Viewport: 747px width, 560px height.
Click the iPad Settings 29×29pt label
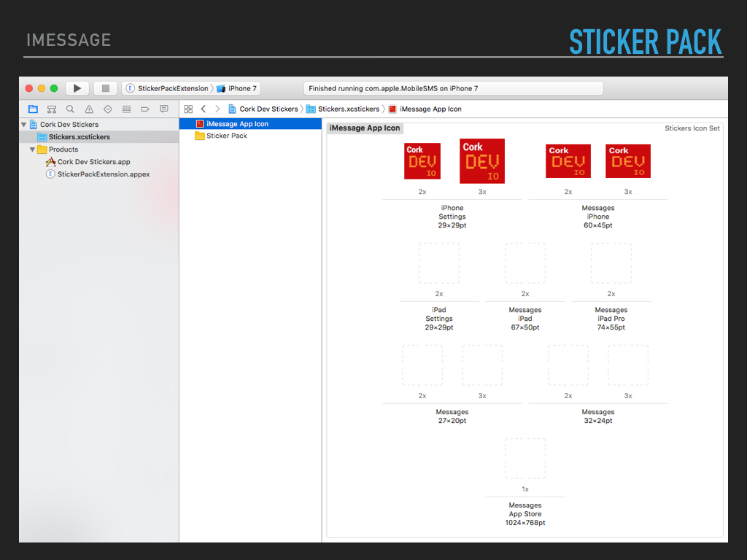pyautogui.click(x=439, y=319)
